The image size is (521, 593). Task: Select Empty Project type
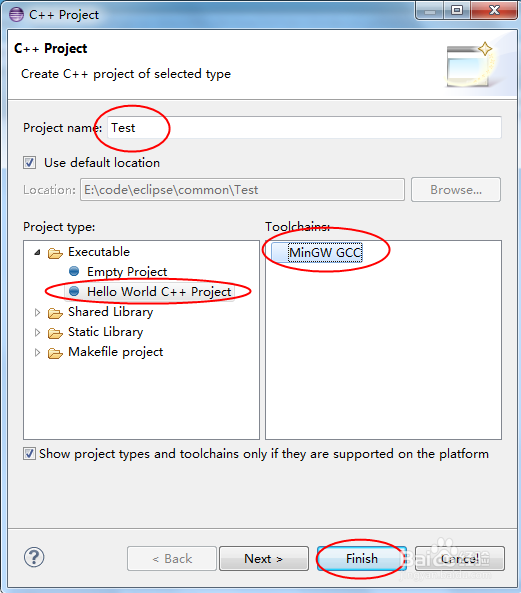click(127, 272)
